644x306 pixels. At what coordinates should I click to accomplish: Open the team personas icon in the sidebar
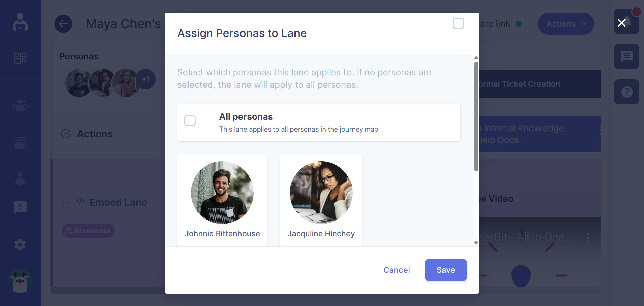coord(20,106)
